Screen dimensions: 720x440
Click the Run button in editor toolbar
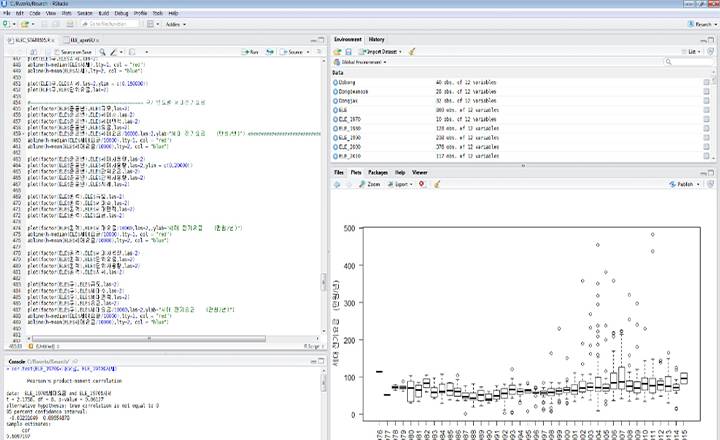249,50
